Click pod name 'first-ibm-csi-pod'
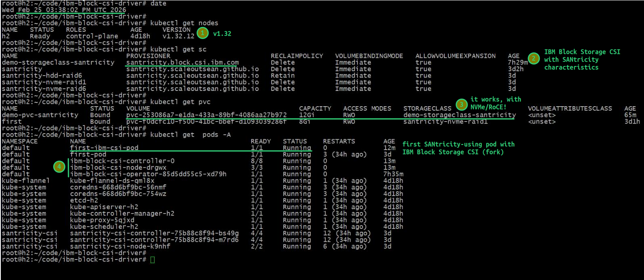This screenshot has width=644, height=280. pos(104,148)
